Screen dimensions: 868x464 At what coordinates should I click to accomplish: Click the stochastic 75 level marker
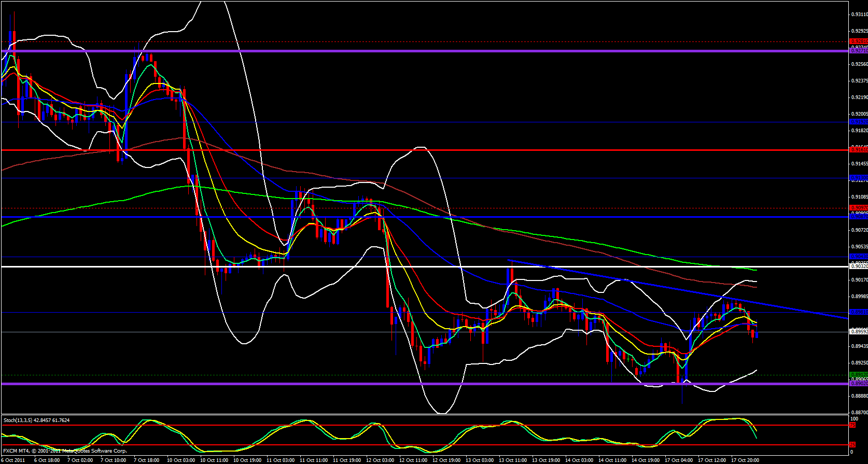pos(852,425)
